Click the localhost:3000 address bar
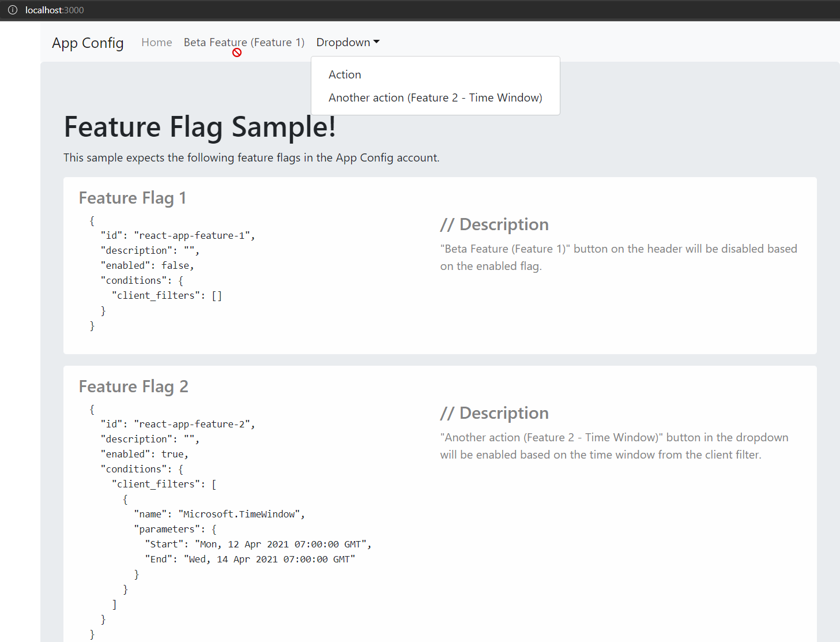This screenshot has width=840, height=642. tap(54, 10)
